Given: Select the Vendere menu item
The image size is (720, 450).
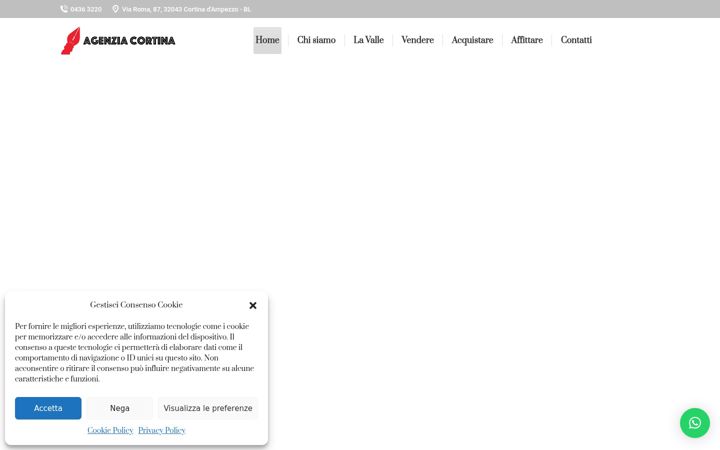Looking at the screenshot, I should coord(417,40).
